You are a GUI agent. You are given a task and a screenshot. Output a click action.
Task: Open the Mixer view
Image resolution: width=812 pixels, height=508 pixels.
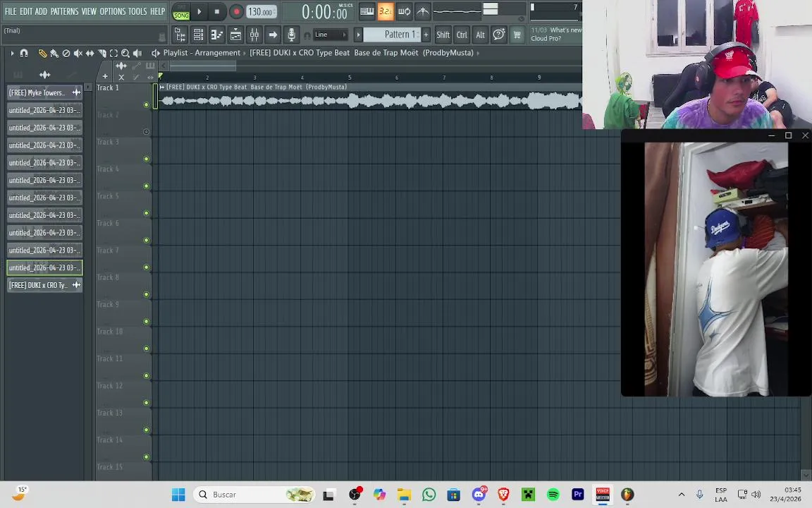click(x=254, y=35)
